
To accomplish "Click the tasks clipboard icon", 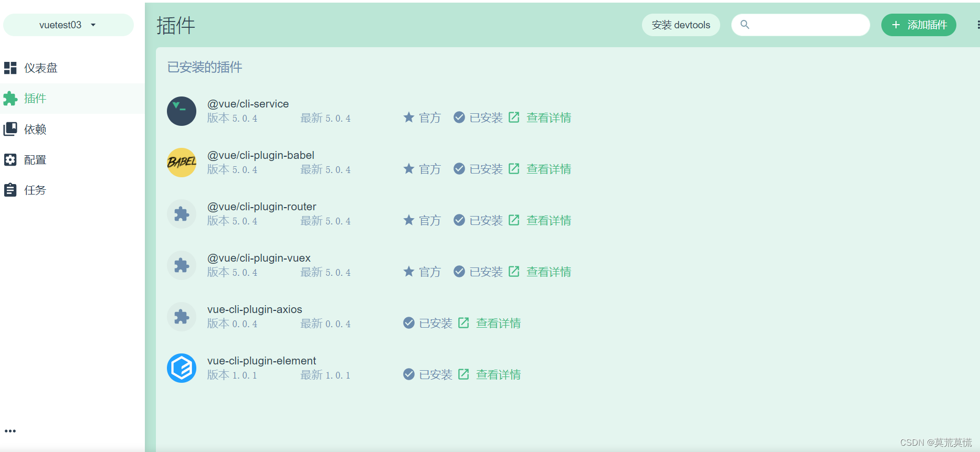I will [x=10, y=190].
